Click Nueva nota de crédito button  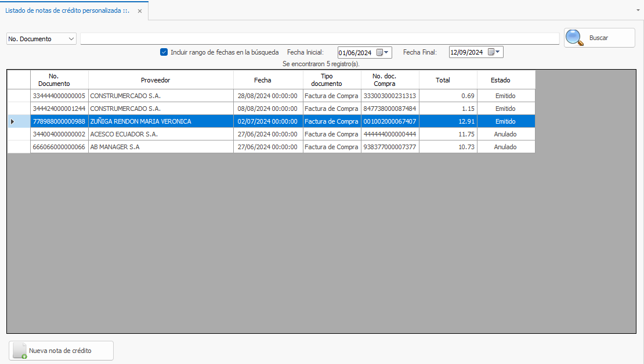click(x=61, y=351)
